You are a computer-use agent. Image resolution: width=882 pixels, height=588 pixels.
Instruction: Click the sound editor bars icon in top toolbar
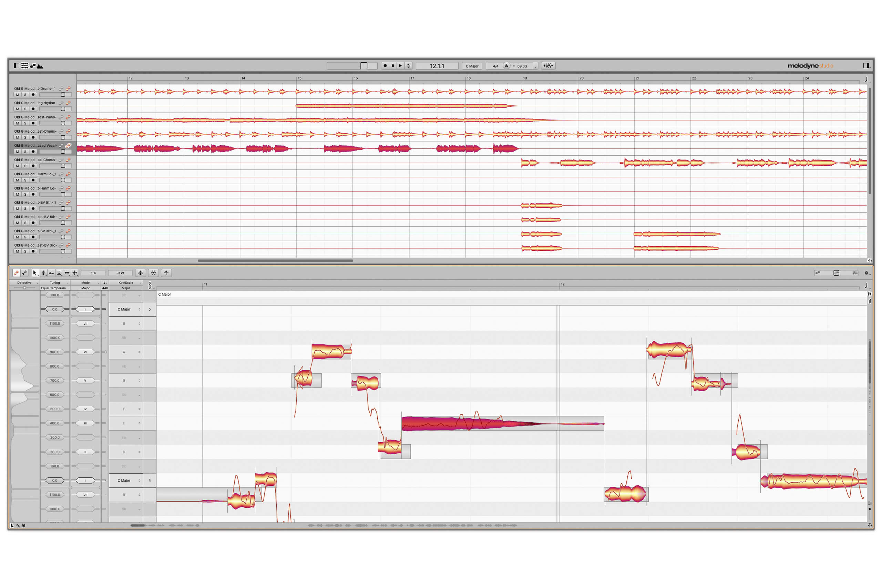click(40, 66)
